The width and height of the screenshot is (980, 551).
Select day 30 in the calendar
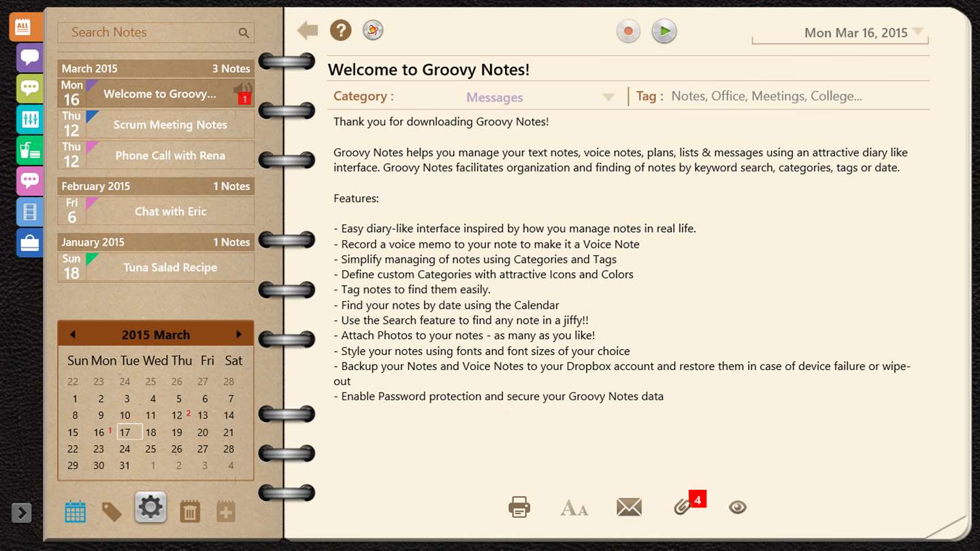(99, 466)
